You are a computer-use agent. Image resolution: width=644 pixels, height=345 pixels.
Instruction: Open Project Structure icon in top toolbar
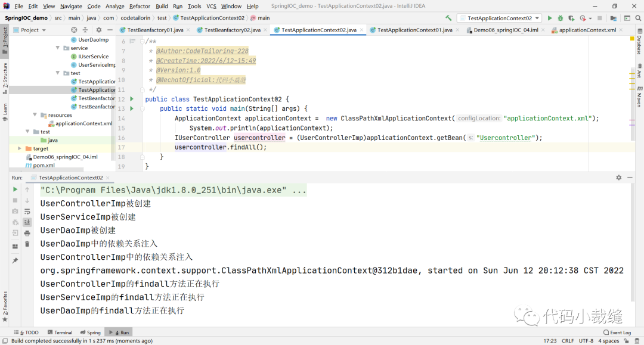(613, 18)
